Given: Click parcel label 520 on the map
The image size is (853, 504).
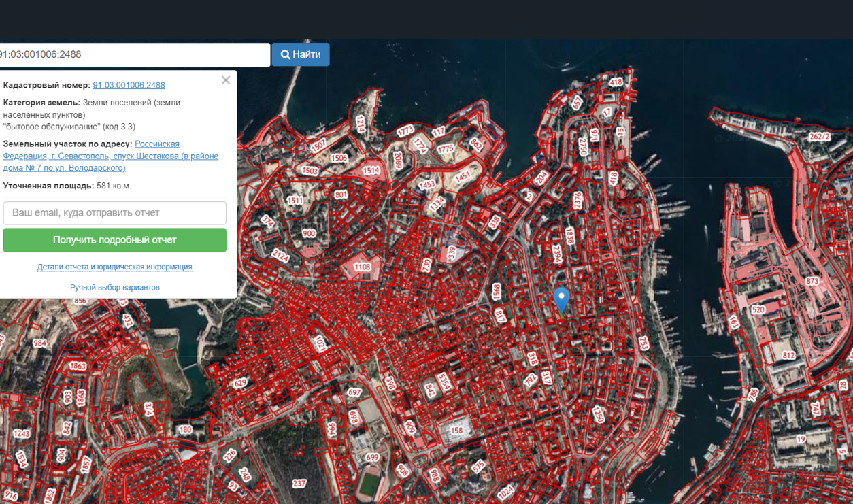Looking at the screenshot, I should pyautogui.click(x=758, y=309).
